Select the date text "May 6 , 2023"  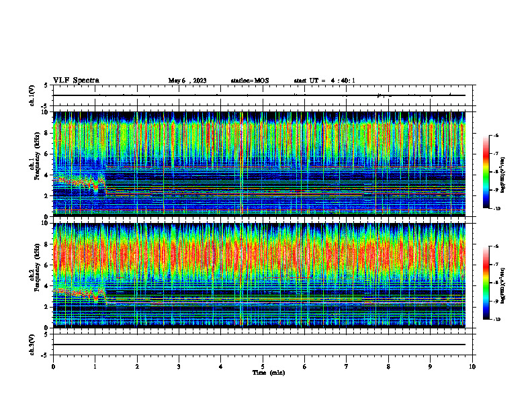tap(187, 81)
